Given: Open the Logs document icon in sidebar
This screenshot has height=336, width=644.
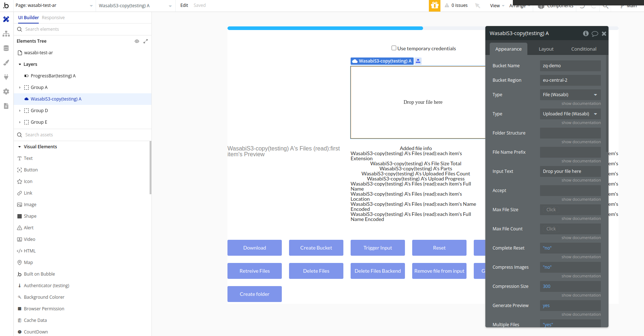Looking at the screenshot, I should pos(6,106).
